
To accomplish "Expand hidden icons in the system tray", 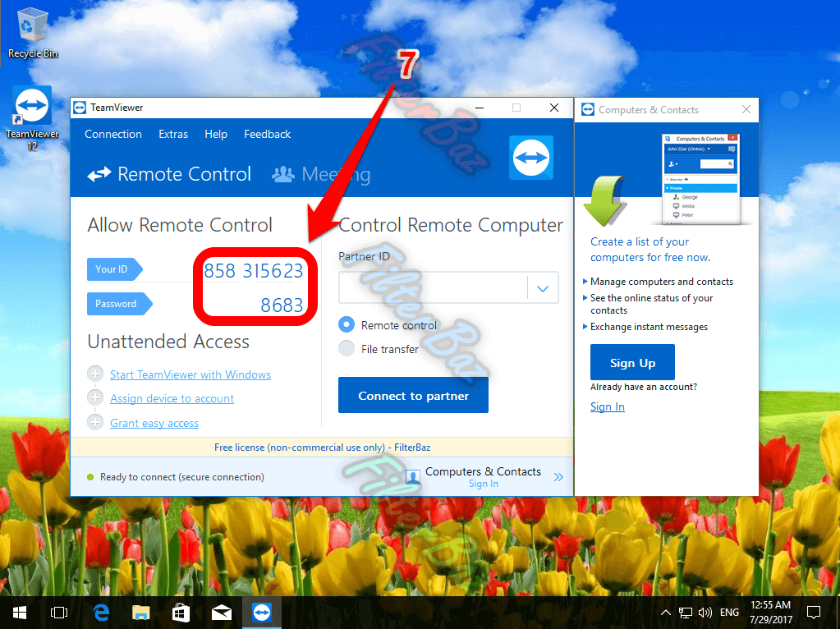I will click(x=665, y=612).
